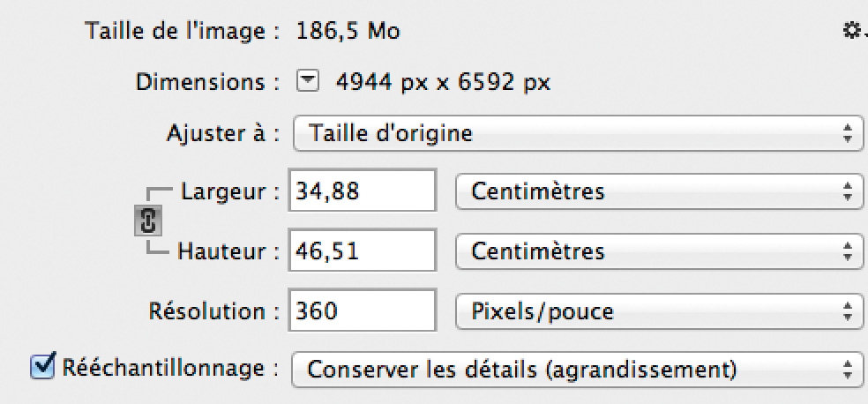Open the Dimensions unit triangle menu
This screenshot has width=868, height=404.
pyautogui.click(x=308, y=83)
